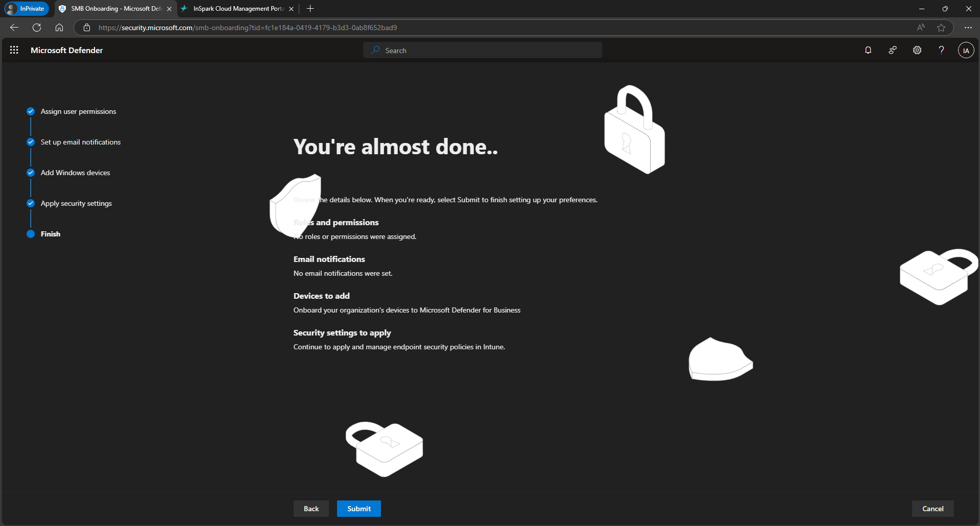Screen dimensions: 980x526
Task: Open the app launcher waffle icon
Action: 14,50
